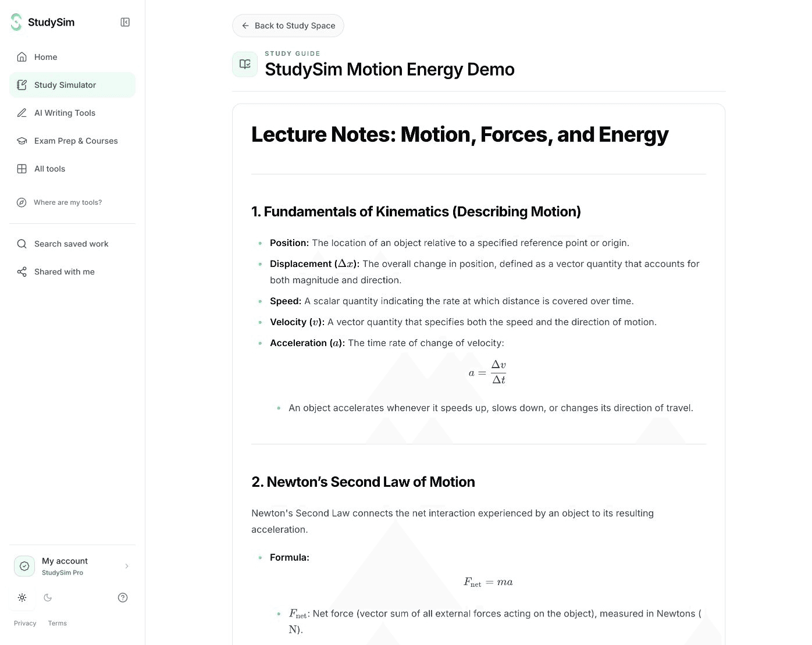
Task: Open the help question mark icon
Action: pyautogui.click(x=123, y=597)
